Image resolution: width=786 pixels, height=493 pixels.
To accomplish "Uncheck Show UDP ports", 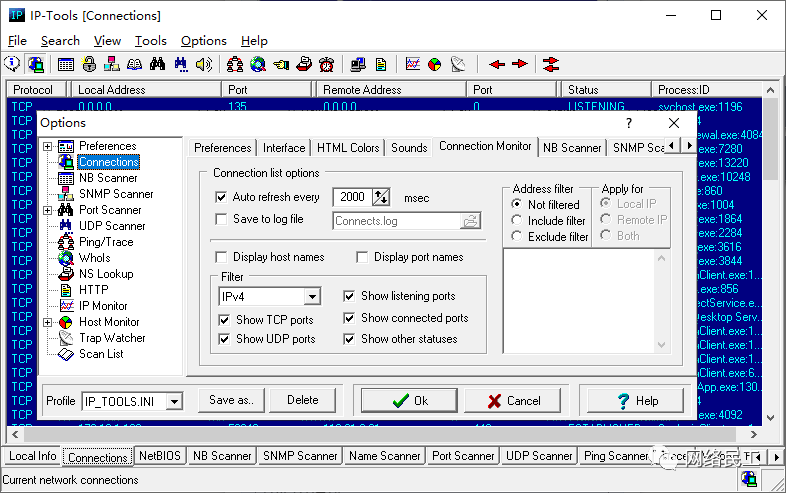I will [x=224, y=339].
